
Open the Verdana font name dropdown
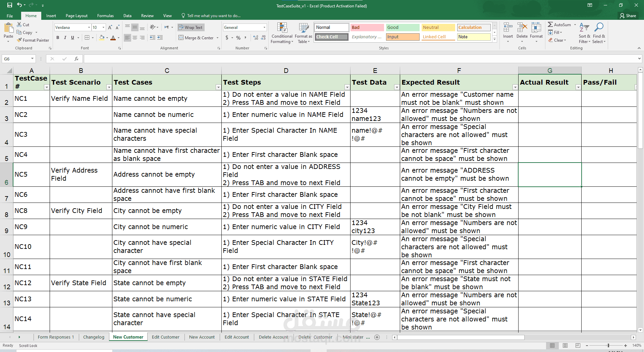pyautogui.click(x=89, y=28)
